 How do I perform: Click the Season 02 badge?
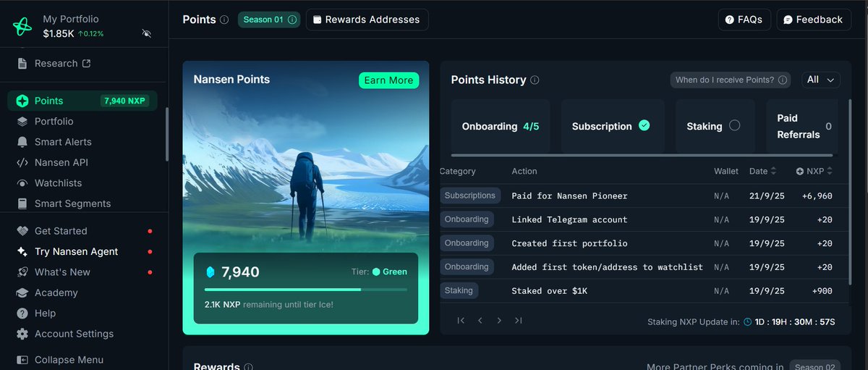[816, 366]
